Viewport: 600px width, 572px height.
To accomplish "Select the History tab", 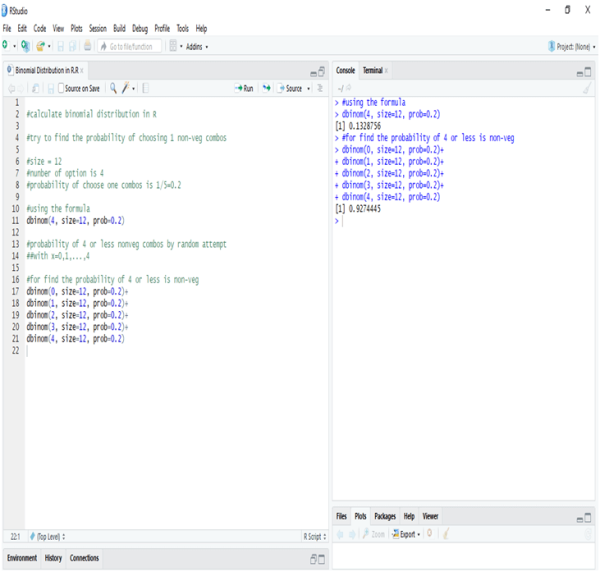I will tap(53, 558).
